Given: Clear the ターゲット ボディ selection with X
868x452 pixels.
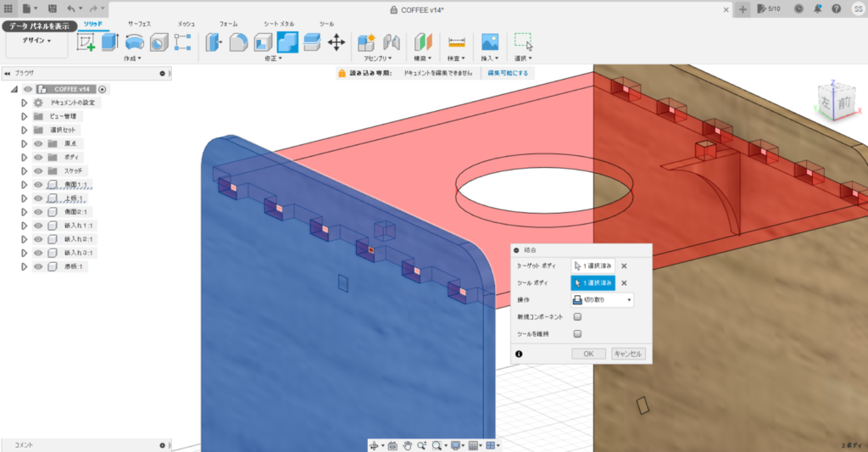Looking at the screenshot, I should [624, 265].
